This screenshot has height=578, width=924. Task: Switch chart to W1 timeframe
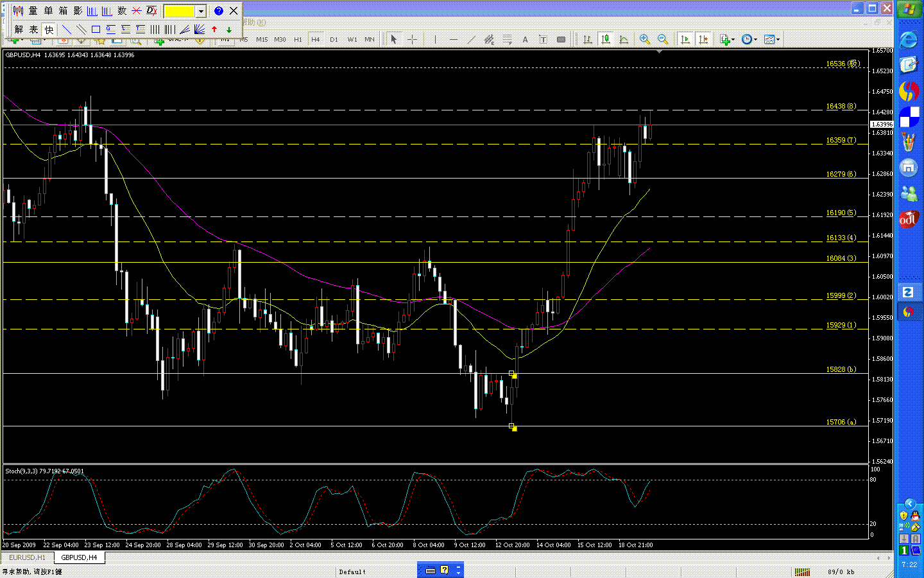pos(352,40)
